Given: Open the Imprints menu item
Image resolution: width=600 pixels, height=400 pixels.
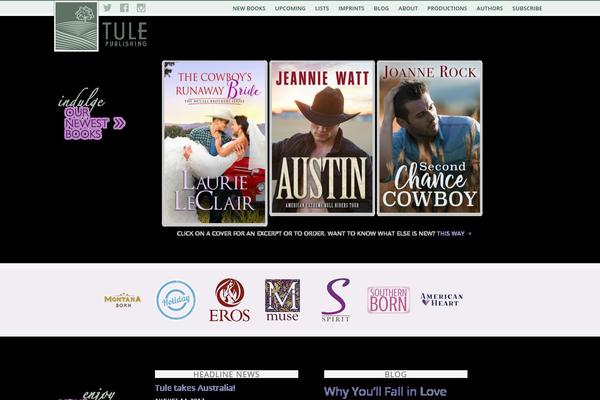Looking at the screenshot, I should 351,8.
